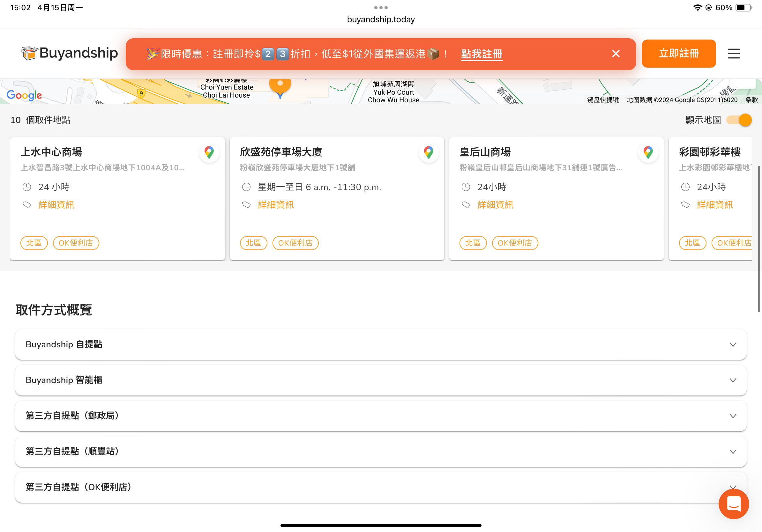Click the tag icon on 彩園邨彩華樓 card
The width and height of the screenshot is (762, 532).
point(685,205)
